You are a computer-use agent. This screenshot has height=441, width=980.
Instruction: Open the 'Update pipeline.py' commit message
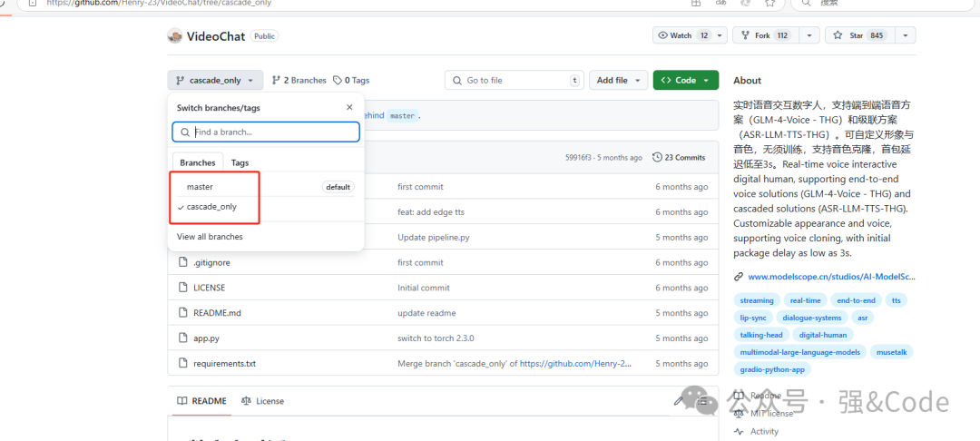pos(433,238)
